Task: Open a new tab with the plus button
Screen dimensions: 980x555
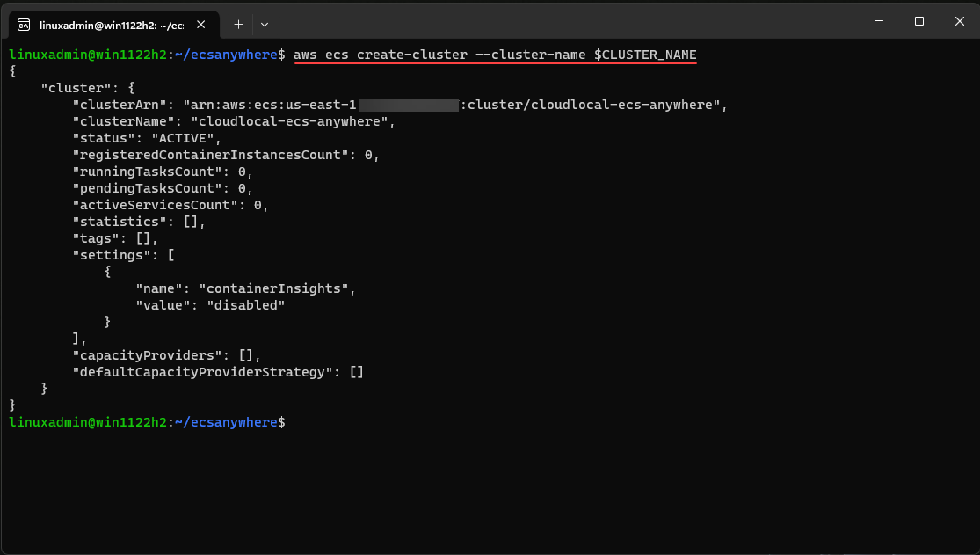Action: point(238,25)
